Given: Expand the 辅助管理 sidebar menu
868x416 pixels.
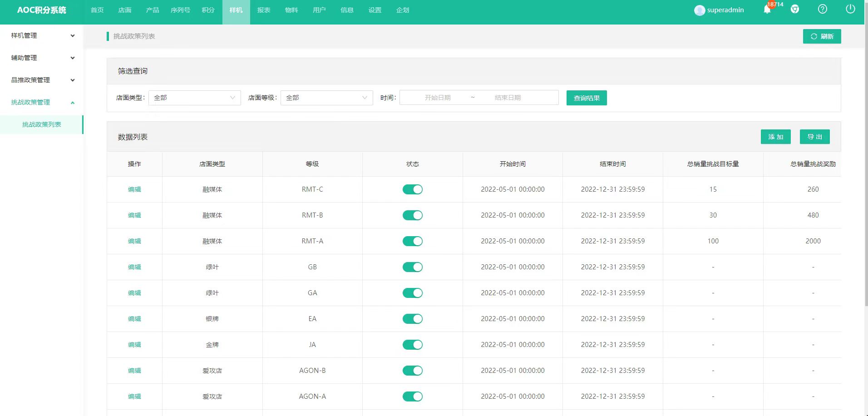Looking at the screenshot, I should (x=42, y=58).
